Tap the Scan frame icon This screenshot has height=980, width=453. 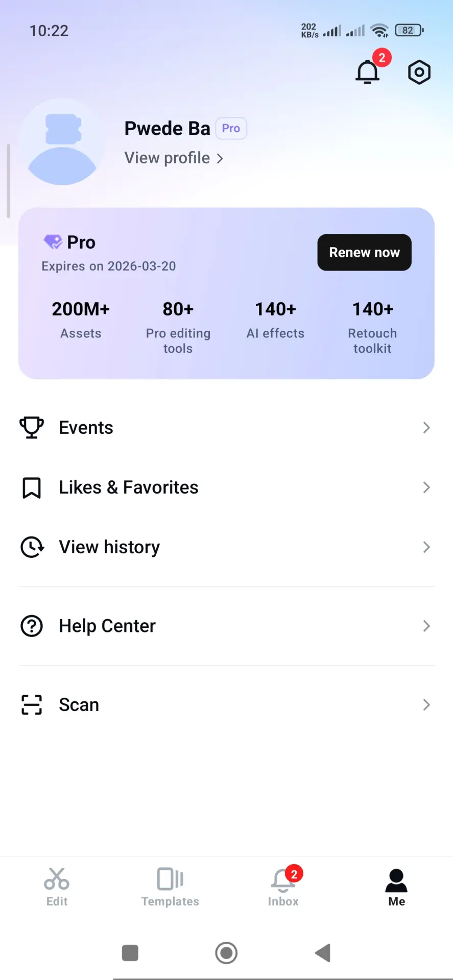click(x=32, y=705)
